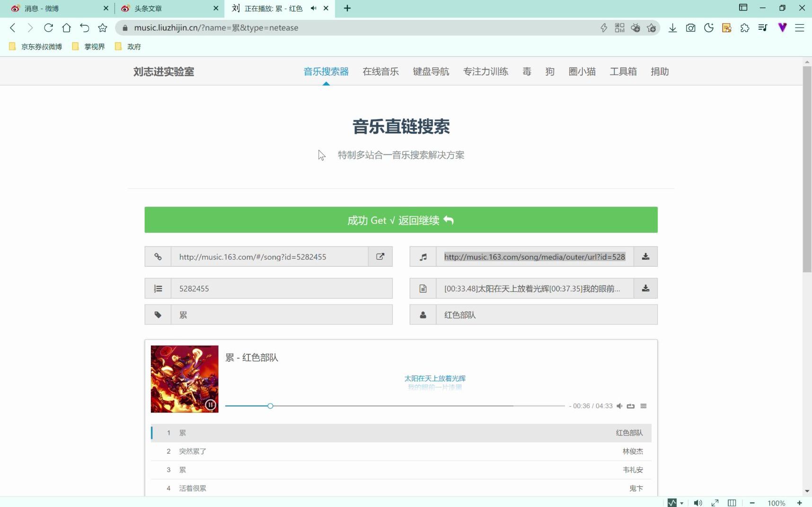Open the 捐助 nav item
Viewport: 812px width, 507px height.
pos(660,71)
